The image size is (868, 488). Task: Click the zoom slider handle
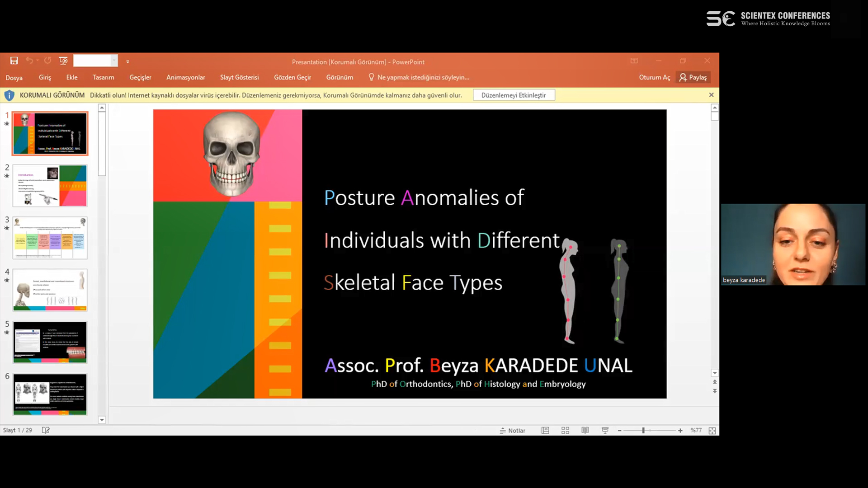pyautogui.click(x=643, y=431)
